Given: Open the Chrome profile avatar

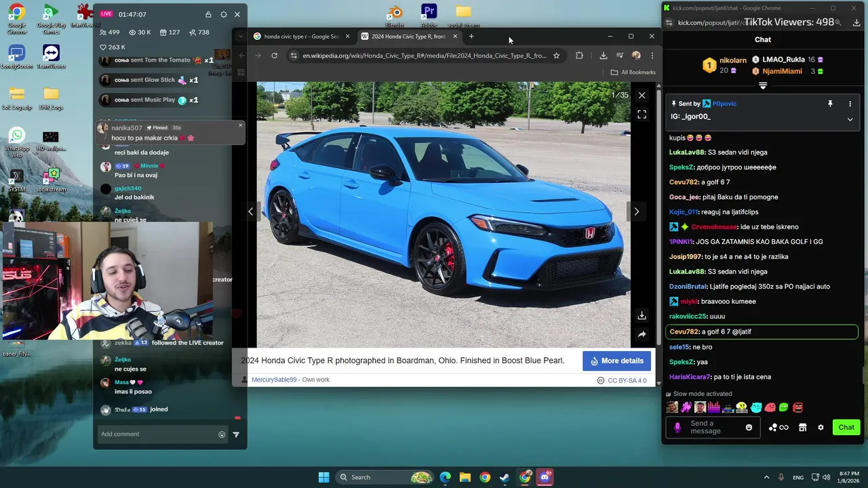Looking at the screenshot, I should pyautogui.click(x=636, y=56).
